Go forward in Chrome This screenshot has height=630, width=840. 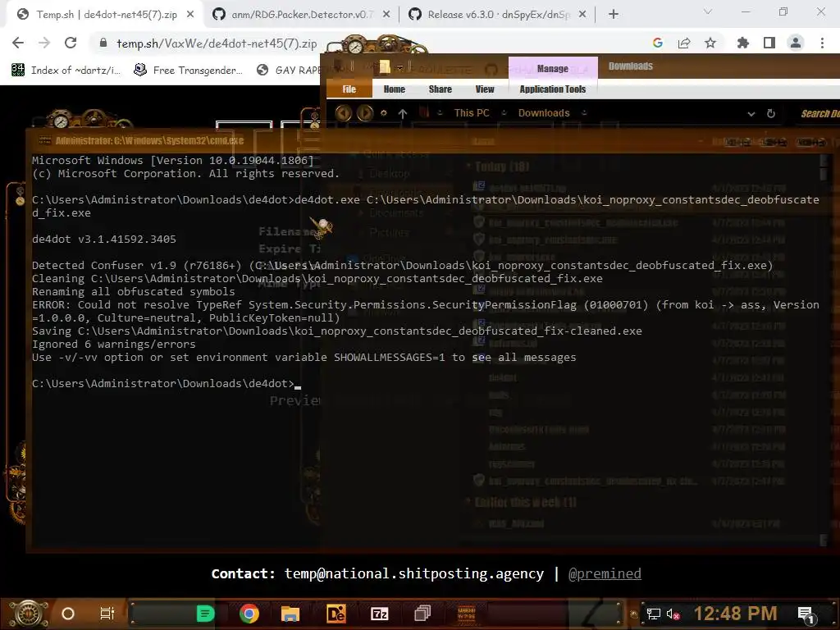pos(44,43)
